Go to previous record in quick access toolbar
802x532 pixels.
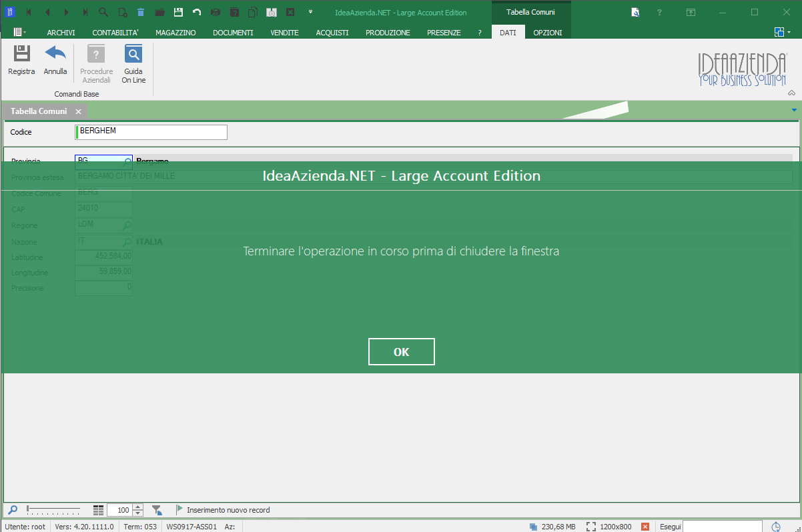click(47, 12)
